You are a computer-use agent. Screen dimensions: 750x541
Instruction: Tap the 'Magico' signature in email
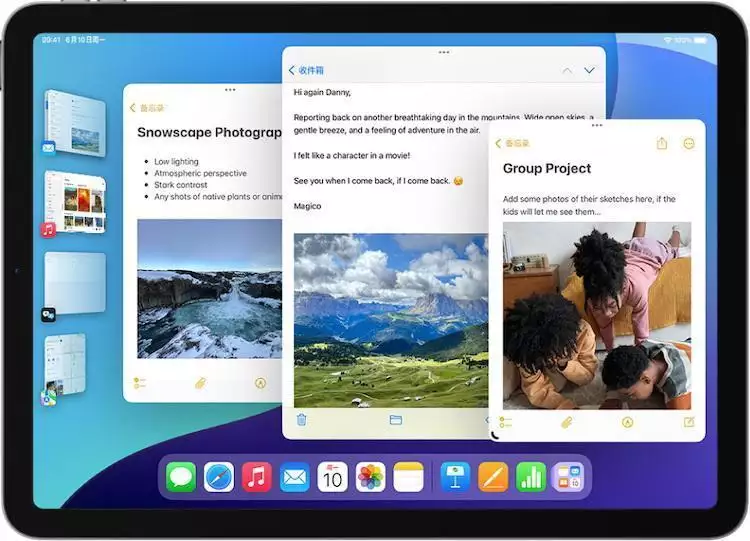(307, 206)
